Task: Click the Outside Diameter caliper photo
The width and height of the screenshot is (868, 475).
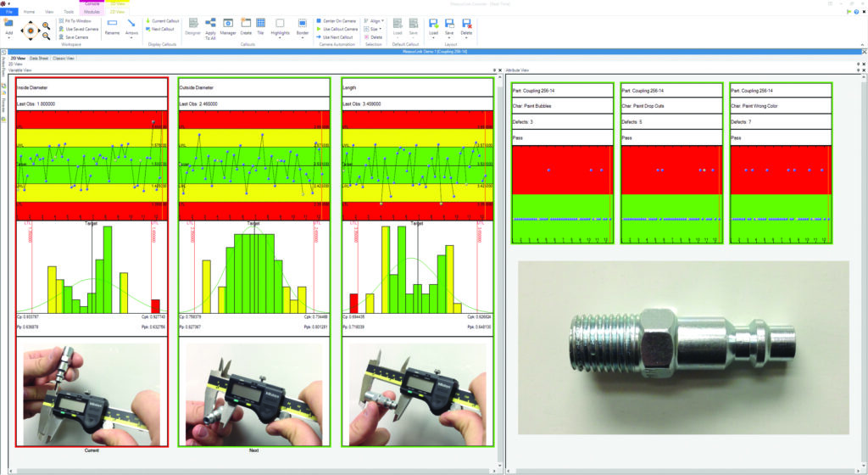Action: tap(253, 394)
